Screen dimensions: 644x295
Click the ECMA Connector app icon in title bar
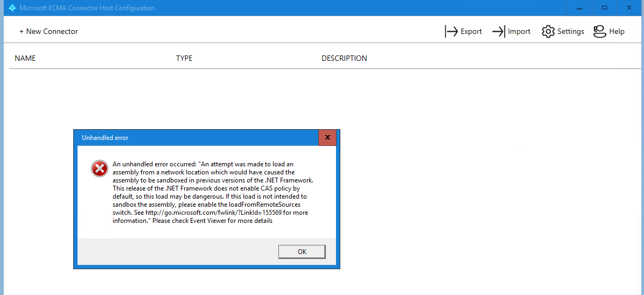tap(12, 8)
